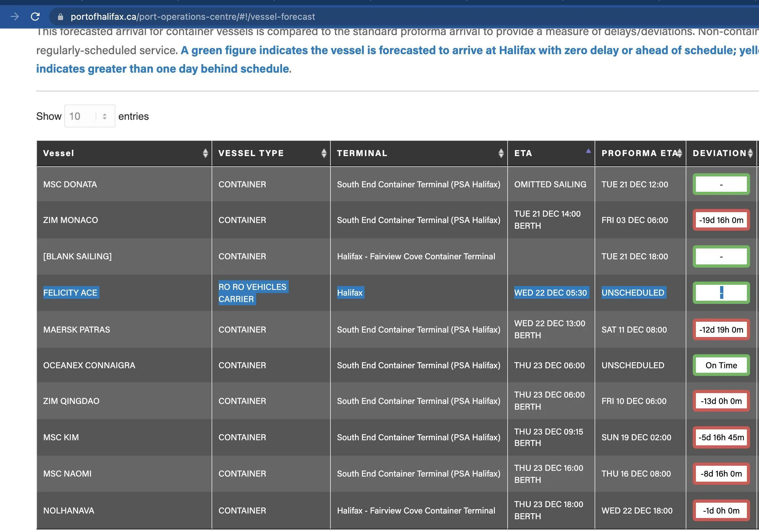Click the TUE 21 DEC 14:00 BERTH ETA

(547, 220)
